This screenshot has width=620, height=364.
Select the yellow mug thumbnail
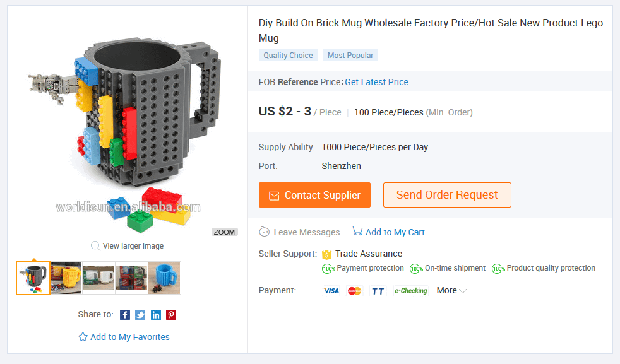click(66, 278)
